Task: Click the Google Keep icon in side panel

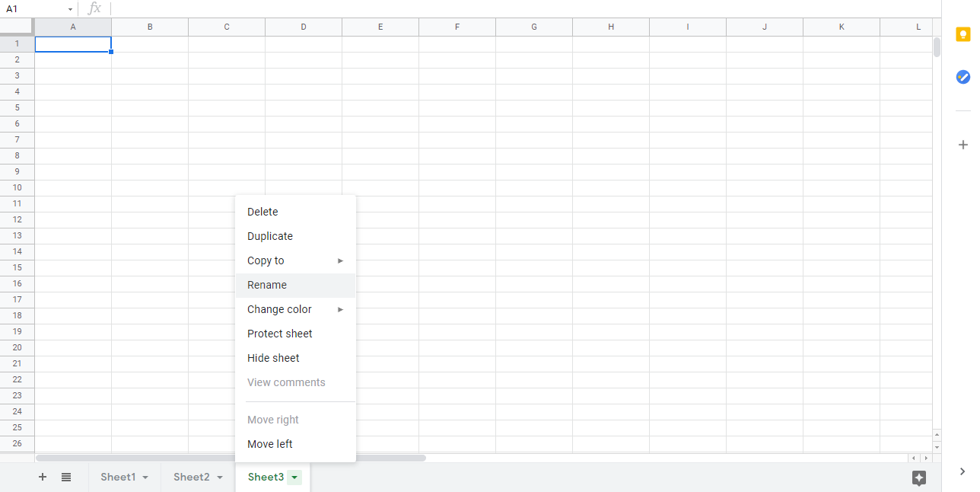Action: click(x=963, y=35)
